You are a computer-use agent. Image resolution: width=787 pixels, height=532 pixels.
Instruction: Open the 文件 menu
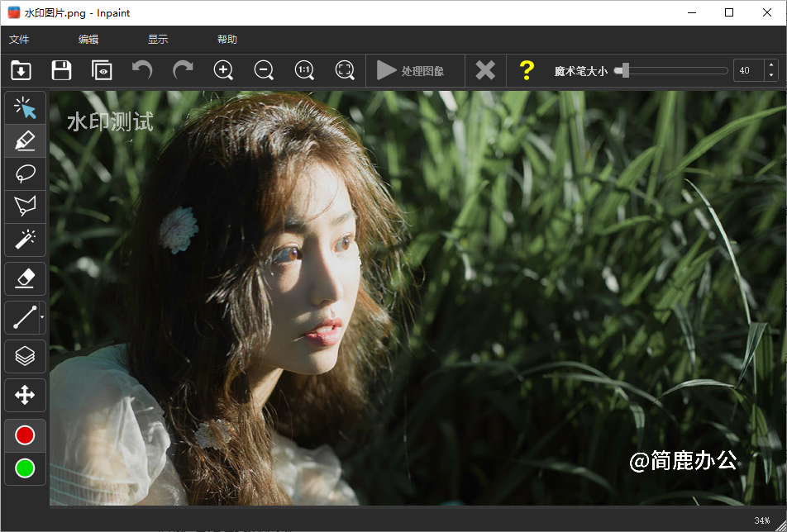(x=20, y=39)
